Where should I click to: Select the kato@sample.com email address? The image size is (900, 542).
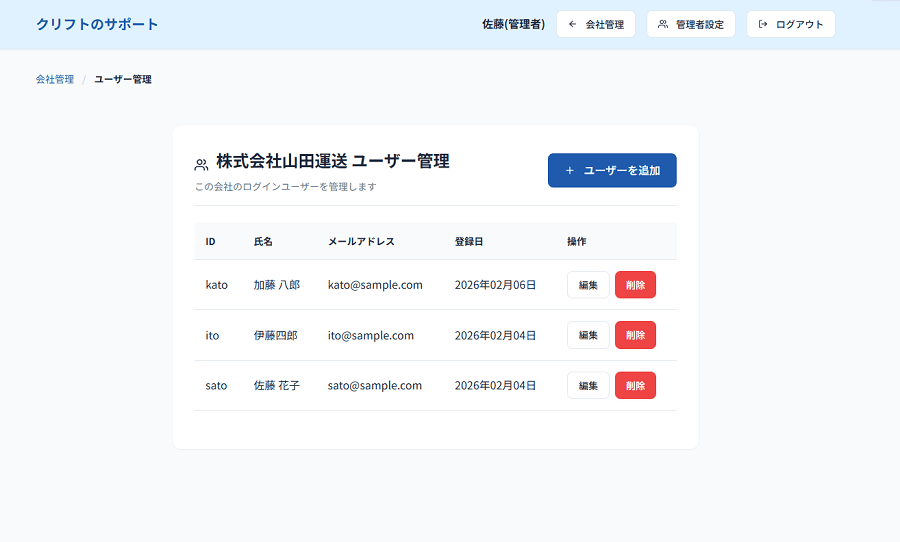tap(375, 285)
